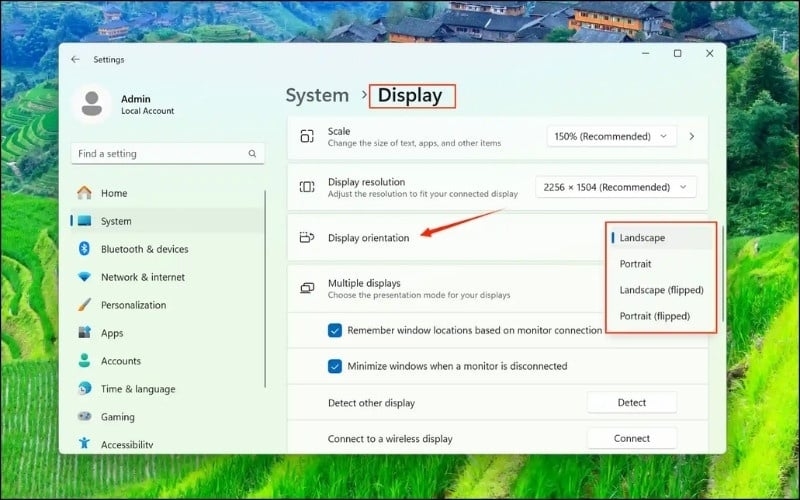This screenshot has width=800, height=500.
Task: Click the System breadcrumb link
Action: click(x=317, y=96)
